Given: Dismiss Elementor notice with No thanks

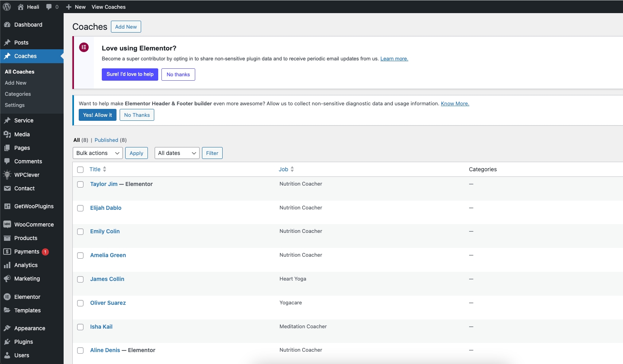Looking at the screenshot, I should click(x=178, y=74).
